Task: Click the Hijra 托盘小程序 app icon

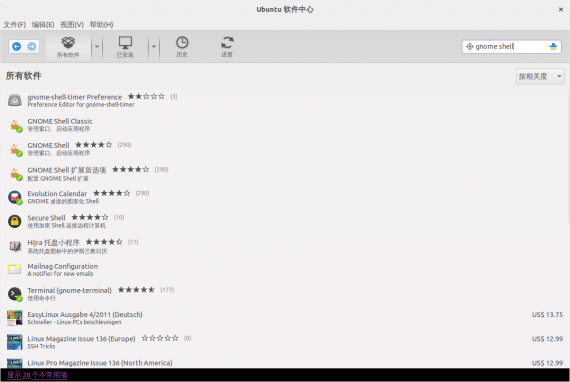Action: pos(15,246)
